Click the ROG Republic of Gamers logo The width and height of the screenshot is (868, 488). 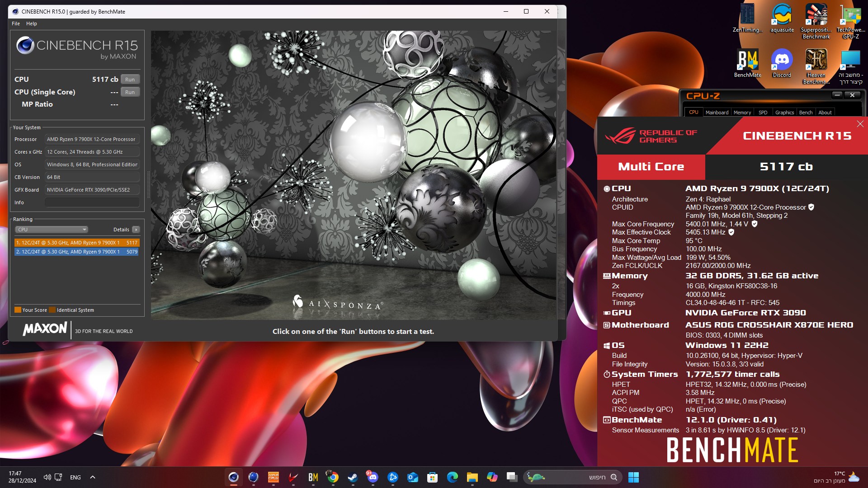pos(651,136)
